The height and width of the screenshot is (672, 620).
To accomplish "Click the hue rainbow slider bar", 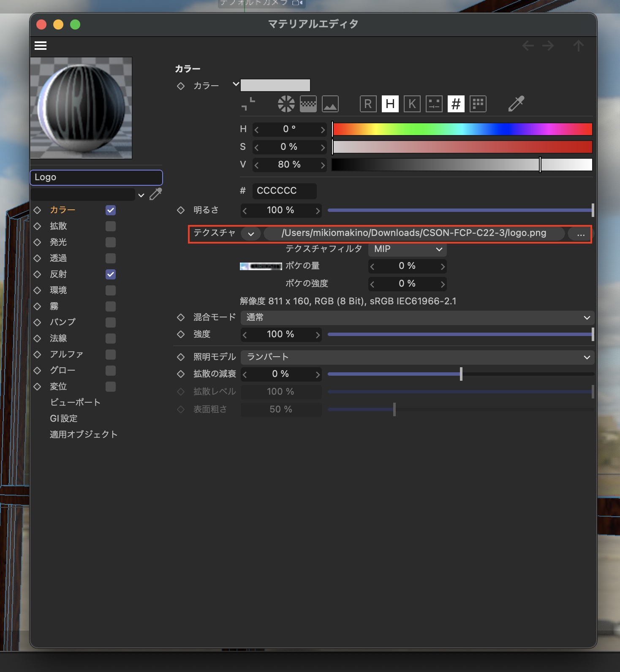I will [462, 129].
